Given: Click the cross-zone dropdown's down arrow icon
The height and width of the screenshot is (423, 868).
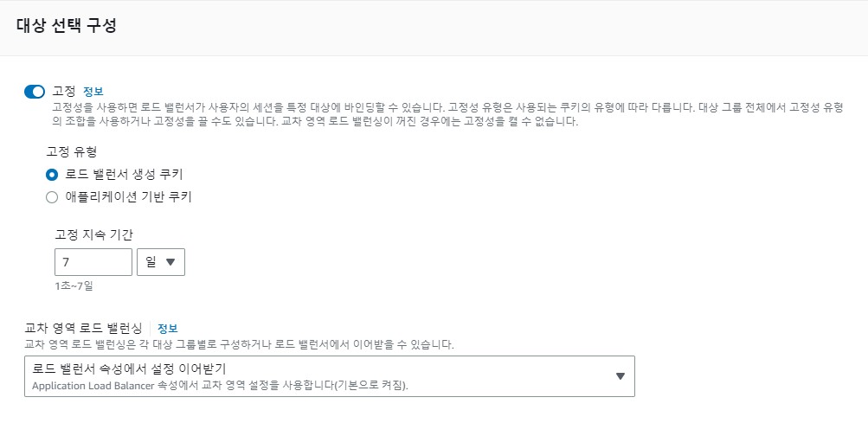Looking at the screenshot, I should [620, 376].
